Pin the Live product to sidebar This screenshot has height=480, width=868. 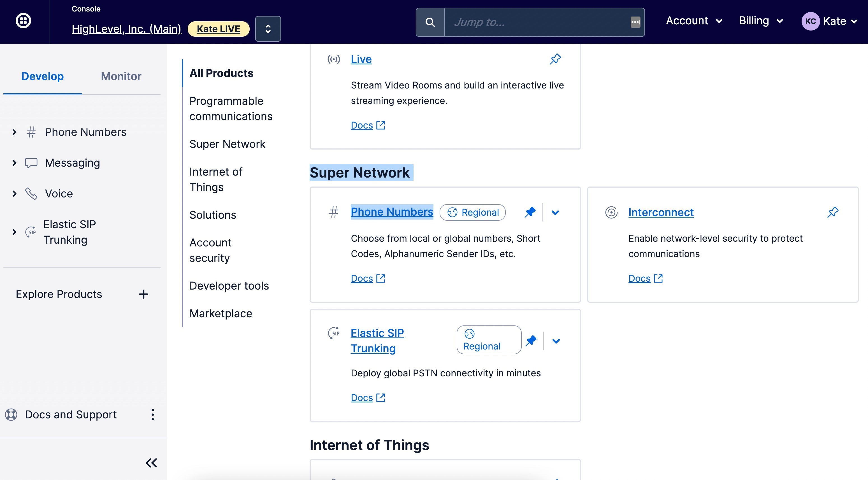coord(555,59)
